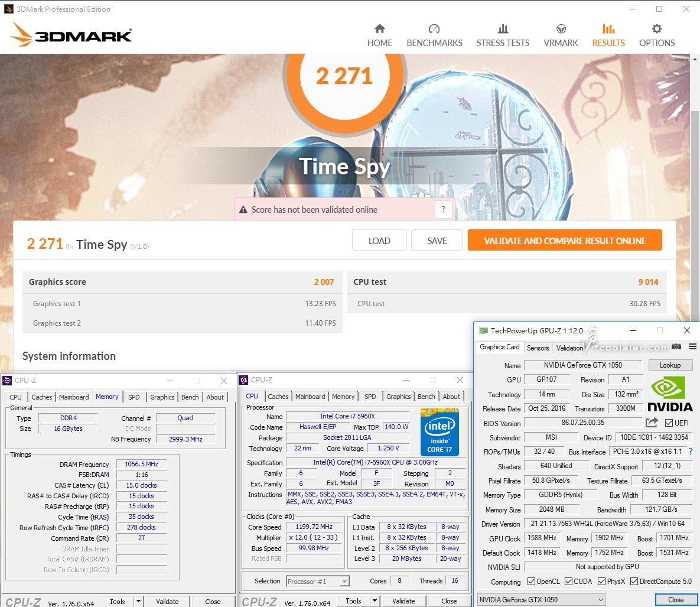Click Graphics test 2 row 11.40 FPS
The image size is (700, 607).
coord(183,323)
